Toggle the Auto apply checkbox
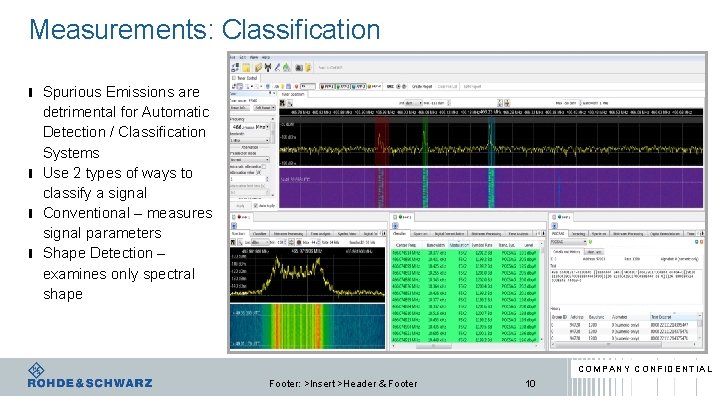This screenshot has height=405, width=720. [255, 206]
